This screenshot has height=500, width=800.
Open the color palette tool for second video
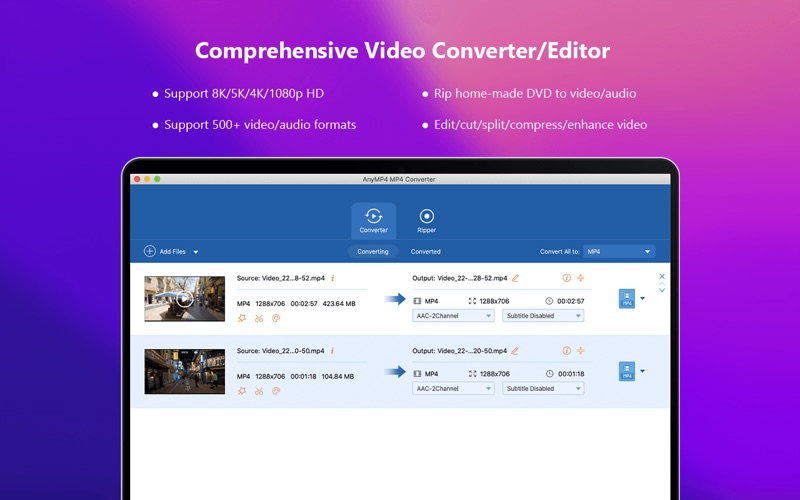(x=276, y=391)
